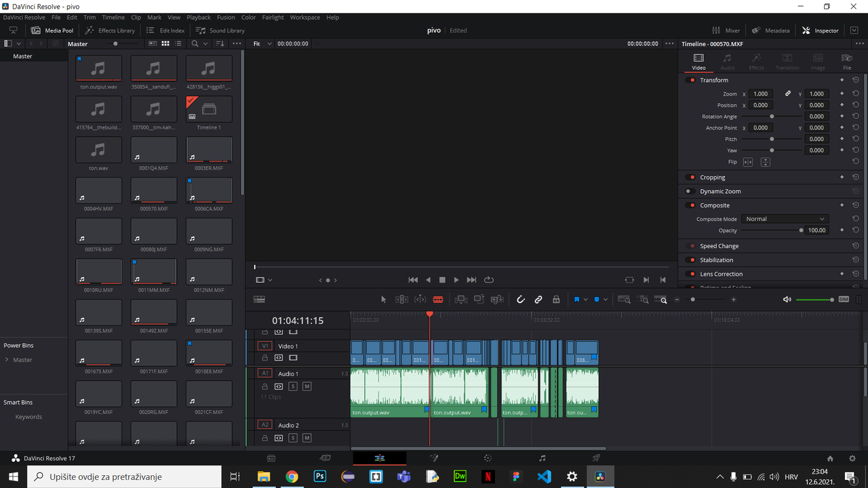
Task: Open the Timeline View Options icon
Action: (259, 300)
